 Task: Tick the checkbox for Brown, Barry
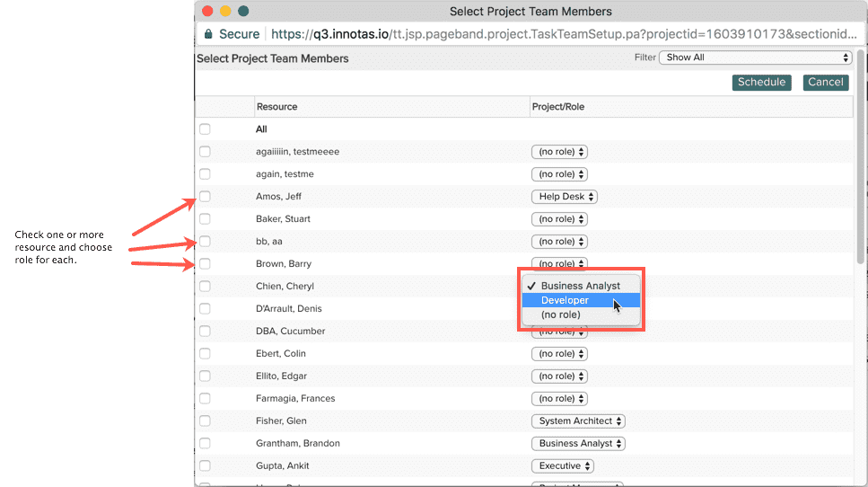pos(205,264)
